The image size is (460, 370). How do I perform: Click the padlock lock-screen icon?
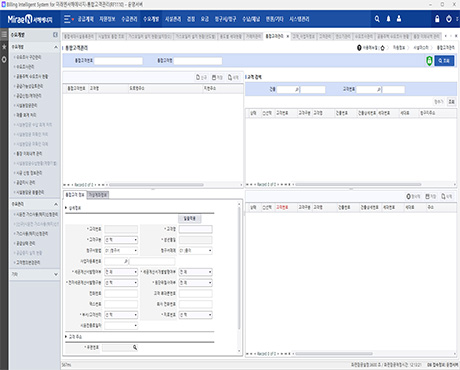coord(437,19)
